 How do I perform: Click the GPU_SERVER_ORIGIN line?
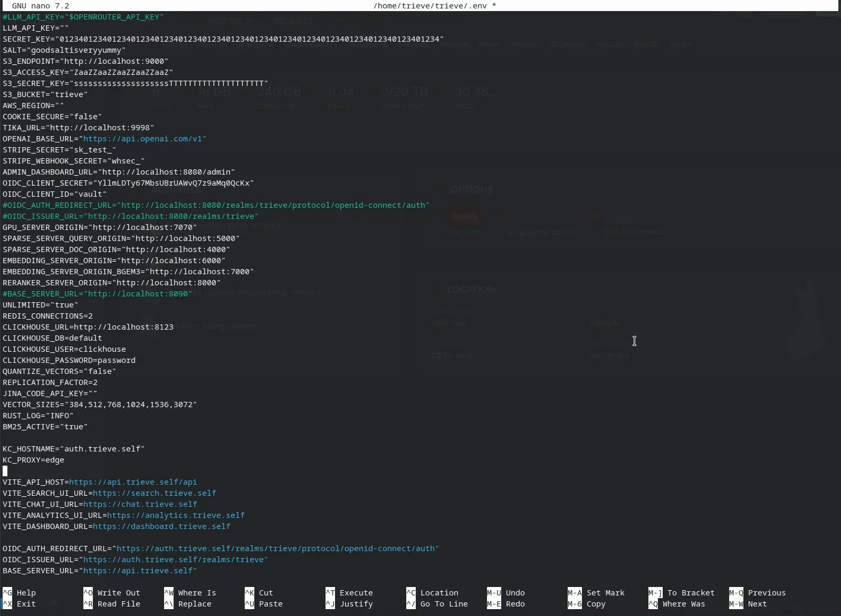coord(100,227)
